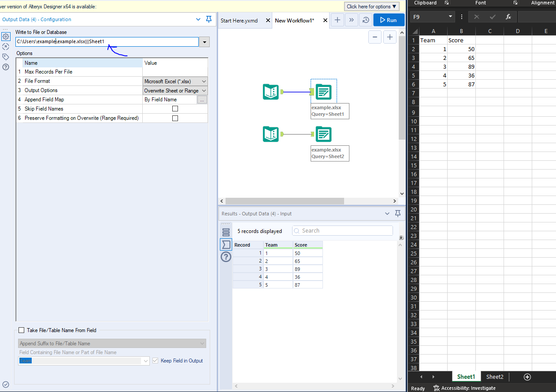Run the workflow
The height and width of the screenshot is (392, 556).
point(389,20)
